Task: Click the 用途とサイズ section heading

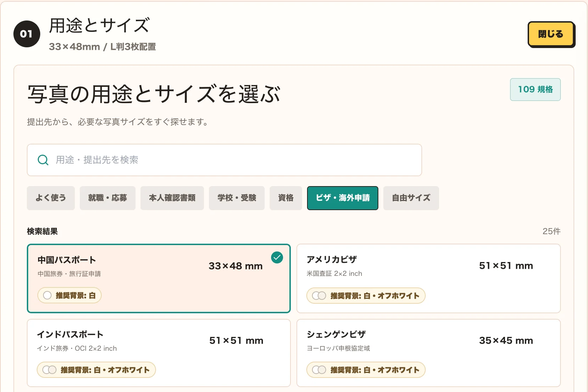Action: [100, 26]
